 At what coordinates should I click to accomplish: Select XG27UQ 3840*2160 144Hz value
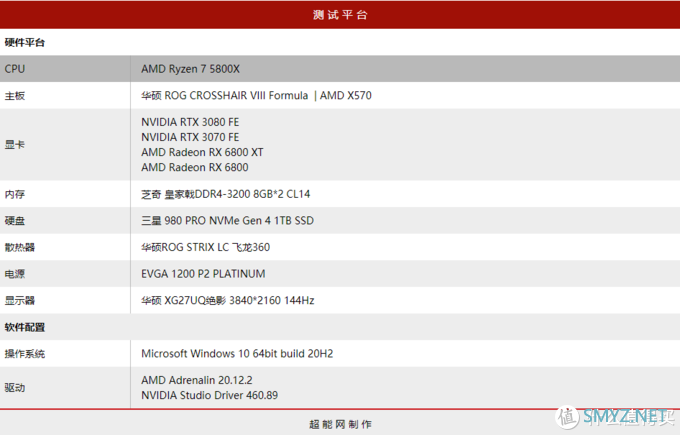[228, 300]
